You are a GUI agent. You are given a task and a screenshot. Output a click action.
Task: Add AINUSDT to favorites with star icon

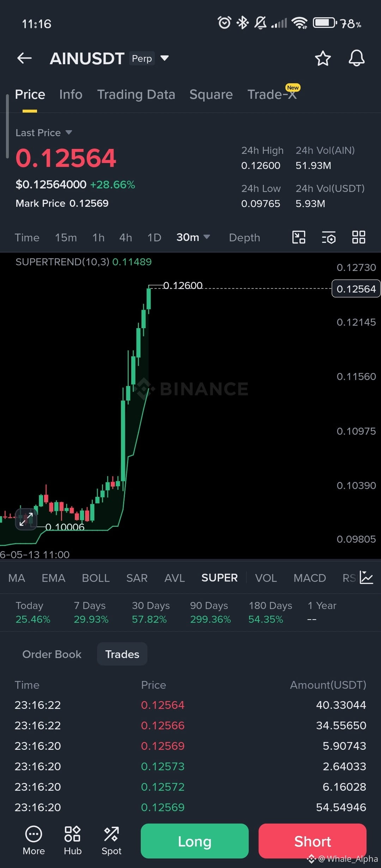click(323, 58)
